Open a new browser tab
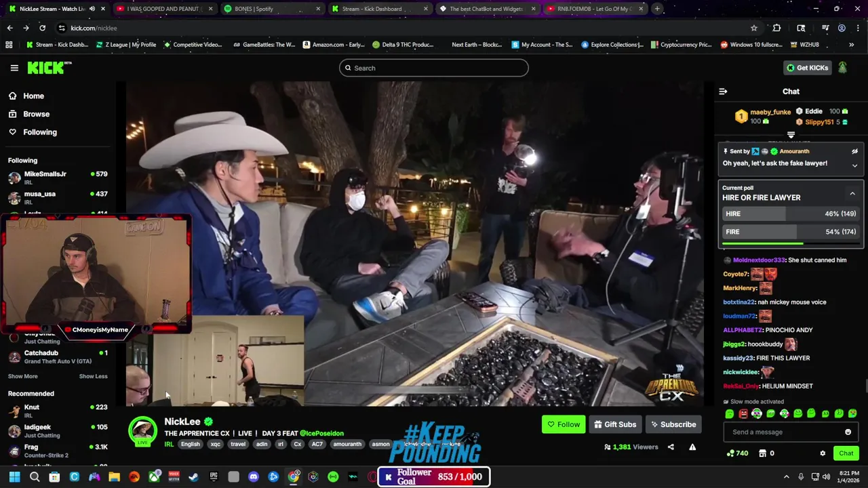The width and height of the screenshot is (868, 488). tap(657, 9)
